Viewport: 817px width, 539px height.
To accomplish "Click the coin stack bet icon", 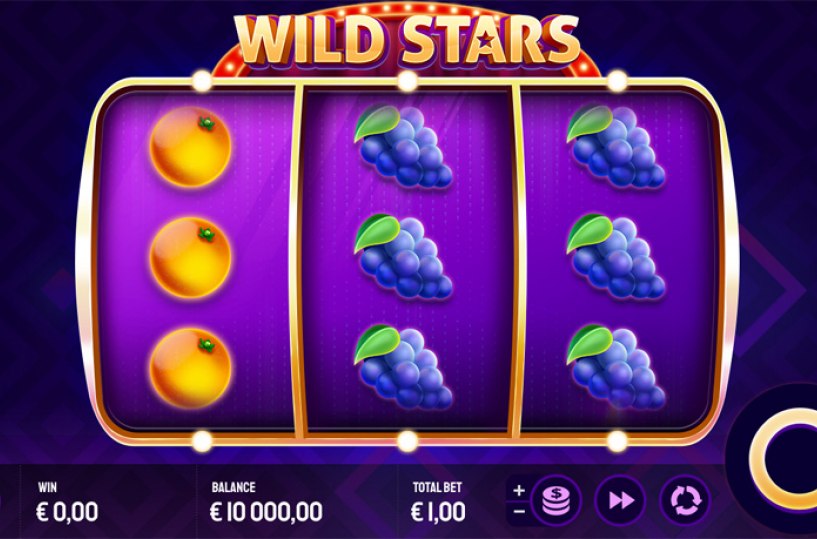I will pyautogui.click(x=556, y=500).
